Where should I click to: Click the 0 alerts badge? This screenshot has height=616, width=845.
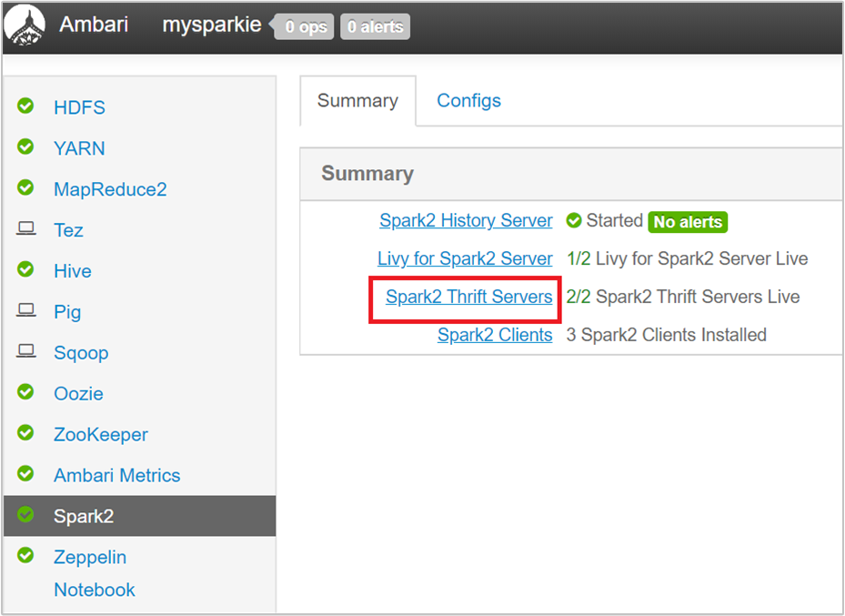coord(375,26)
